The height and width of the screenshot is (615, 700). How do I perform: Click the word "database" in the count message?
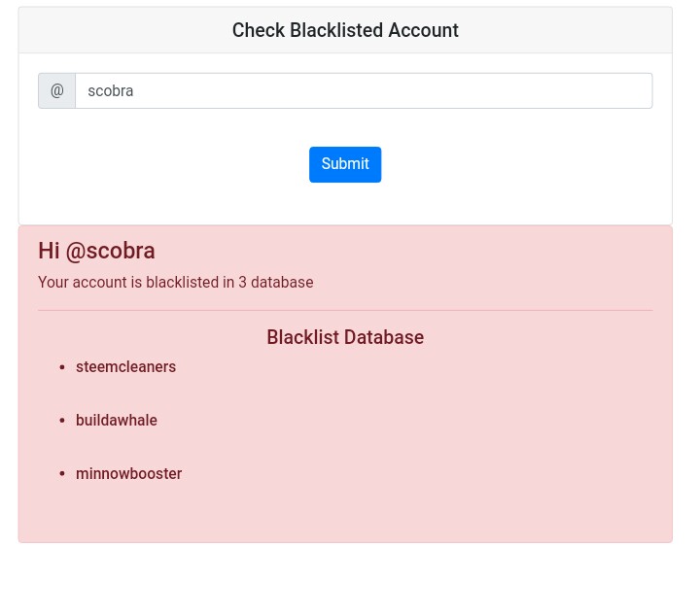point(282,283)
